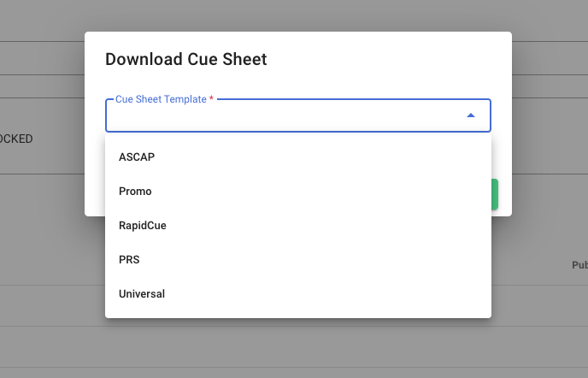Click the red required asterisk on the label
The image size is (588, 378).
point(211,99)
